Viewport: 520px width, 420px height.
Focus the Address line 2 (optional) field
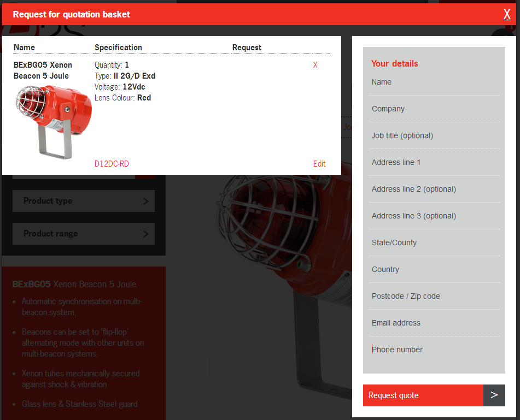(x=435, y=190)
